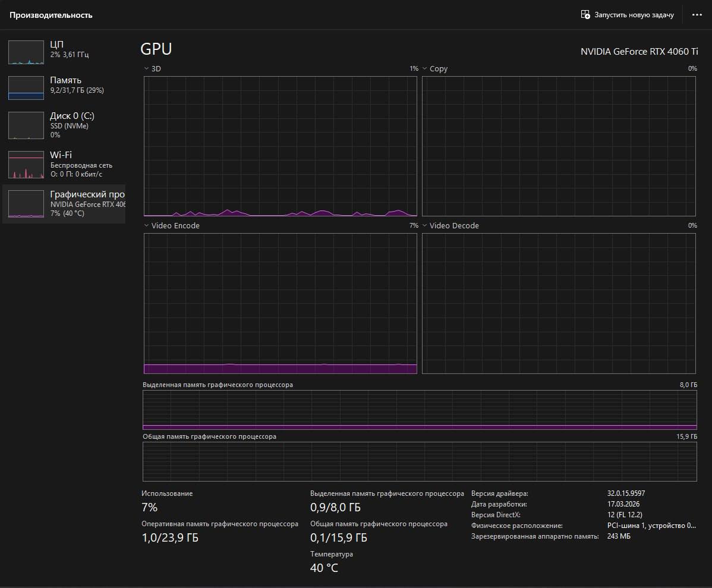Select the Графический процессор sidebar item
Screen dimensions: 712x588
click(x=64, y=203)
